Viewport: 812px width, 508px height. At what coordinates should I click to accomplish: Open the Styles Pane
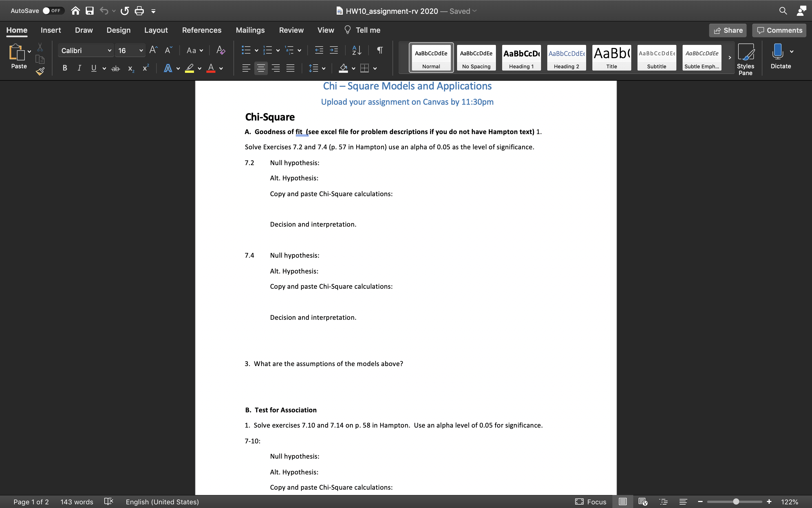click(x=745, y=59)
